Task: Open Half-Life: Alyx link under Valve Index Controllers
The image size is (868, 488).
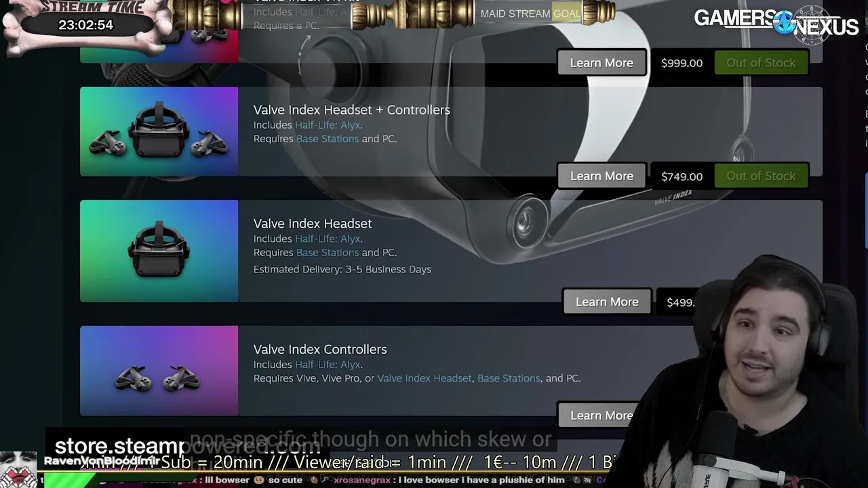Action: pyautogui.click(x=328, y=365)
